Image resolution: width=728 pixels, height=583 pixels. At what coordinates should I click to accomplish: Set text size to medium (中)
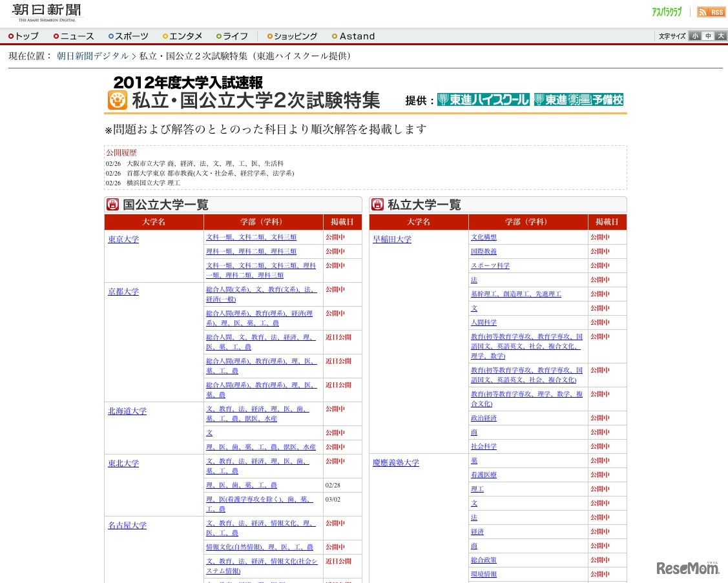coord(708,36)
